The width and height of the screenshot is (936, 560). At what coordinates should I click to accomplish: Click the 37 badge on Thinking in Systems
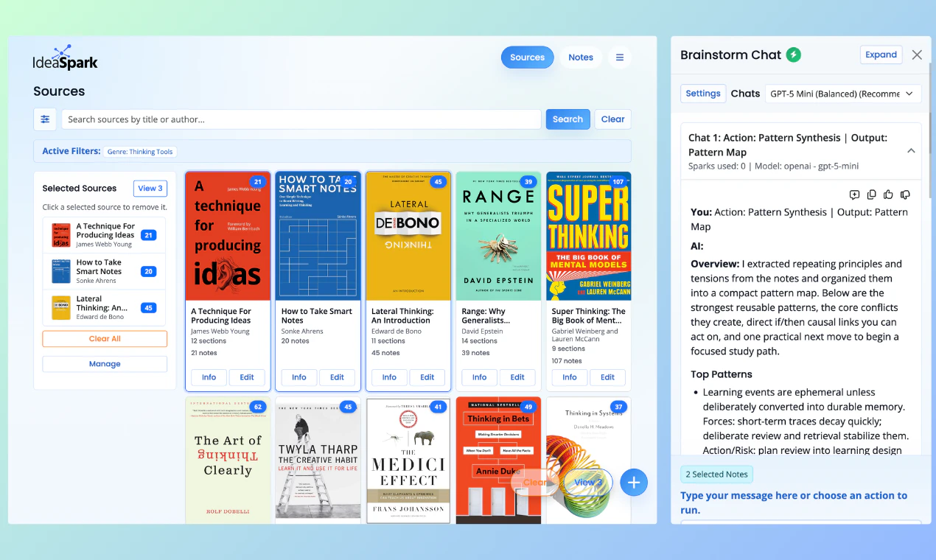click(x=618, y=407)
